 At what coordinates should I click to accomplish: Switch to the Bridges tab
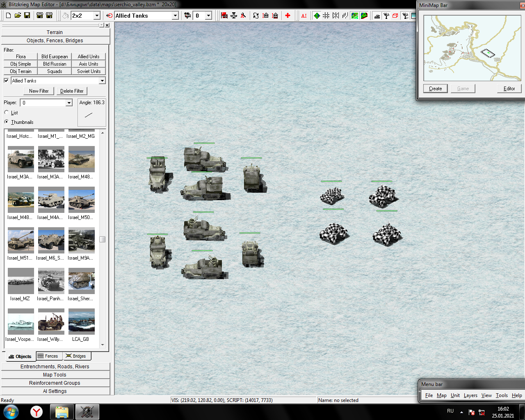77,356
